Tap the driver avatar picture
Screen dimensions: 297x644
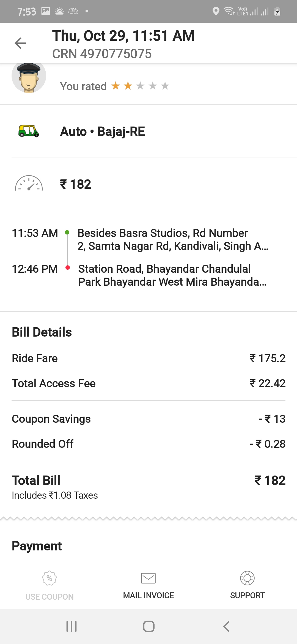click(x=29, y=78)
